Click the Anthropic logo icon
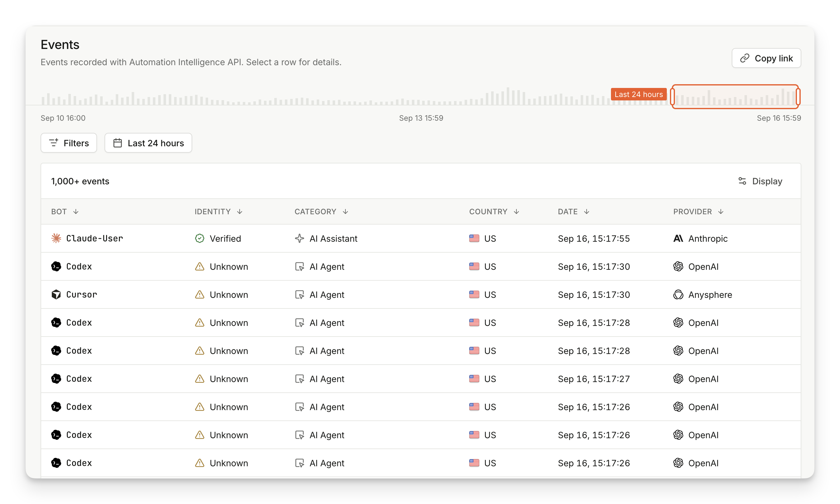Screen dimensions: 840x504 click(678, 238)
